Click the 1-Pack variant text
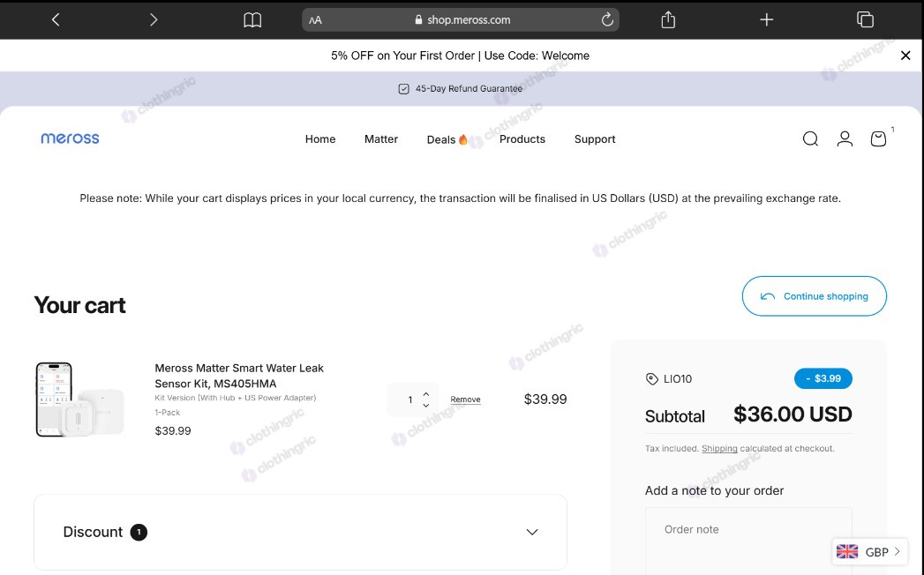Image resolution: width=924 pixels, height=575 pixels. (168, 413)
